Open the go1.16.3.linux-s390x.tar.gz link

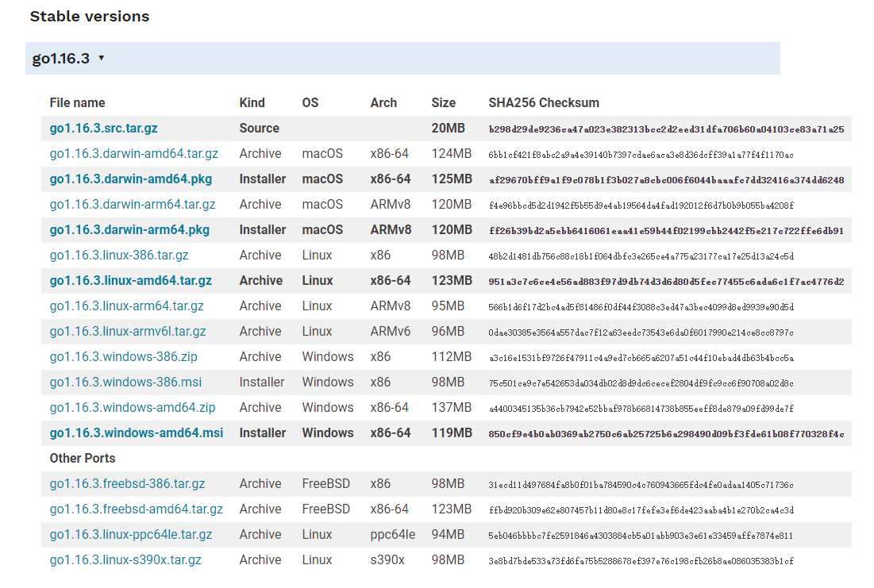pyautogui.click(x=125, y=559)
